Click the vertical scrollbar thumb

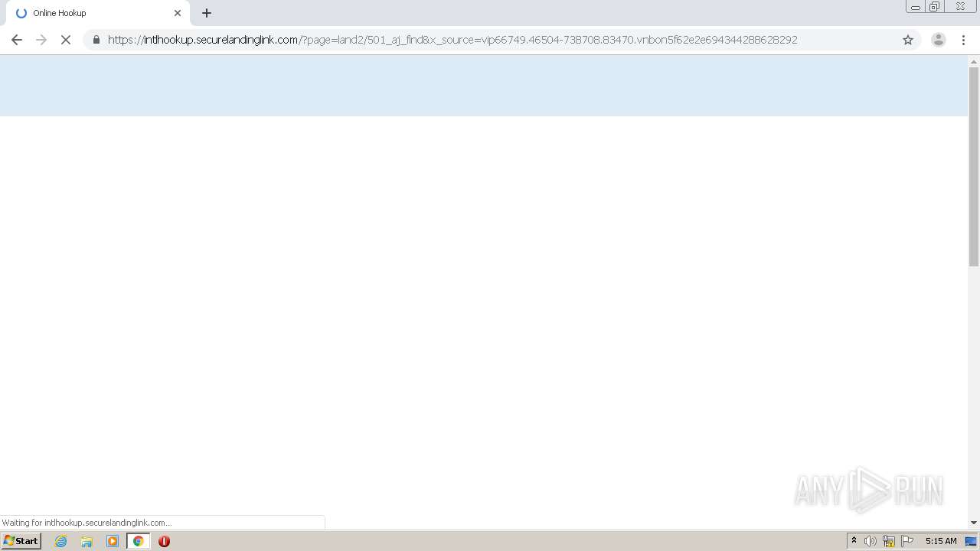click(x=974, y=167)
